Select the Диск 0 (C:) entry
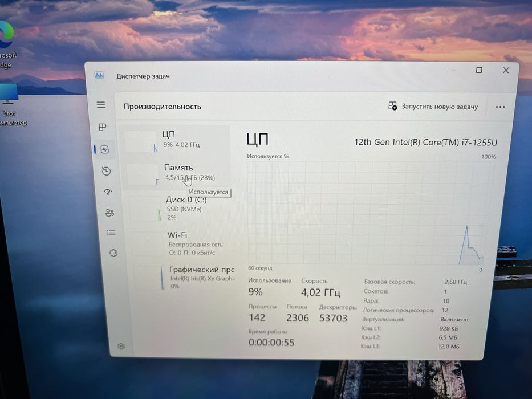Screen dimensions: 532x399 pyautogui.click(x=179, y=208)
